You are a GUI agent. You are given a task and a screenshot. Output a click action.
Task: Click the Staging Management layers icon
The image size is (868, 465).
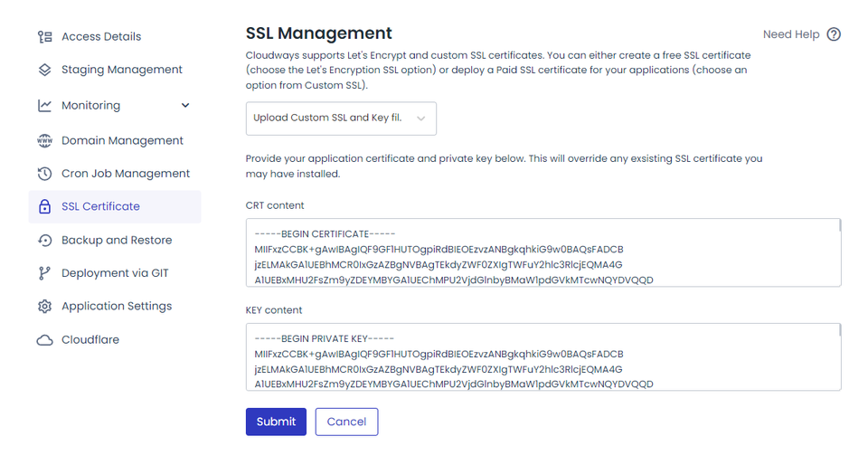click(x=44, y=70)
